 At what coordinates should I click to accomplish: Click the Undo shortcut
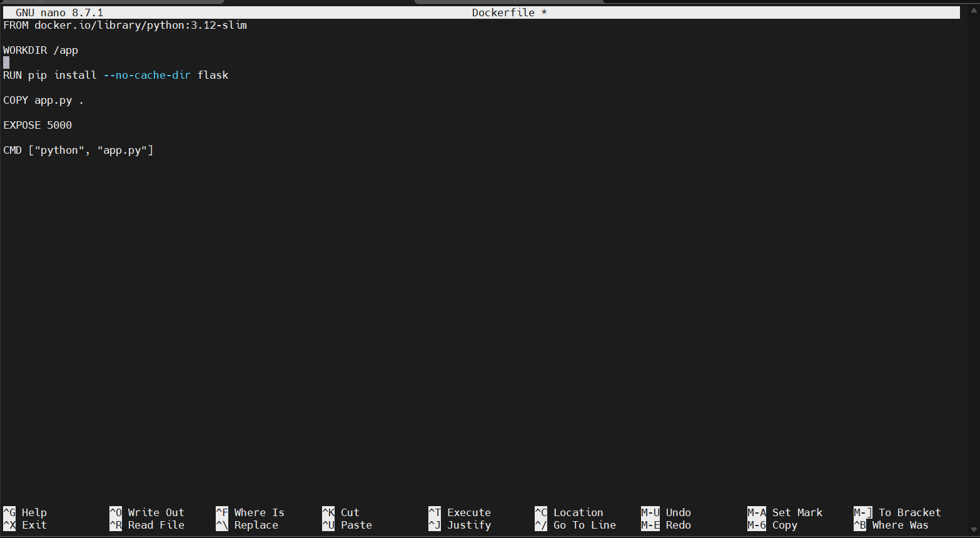(x=666, y=512)
